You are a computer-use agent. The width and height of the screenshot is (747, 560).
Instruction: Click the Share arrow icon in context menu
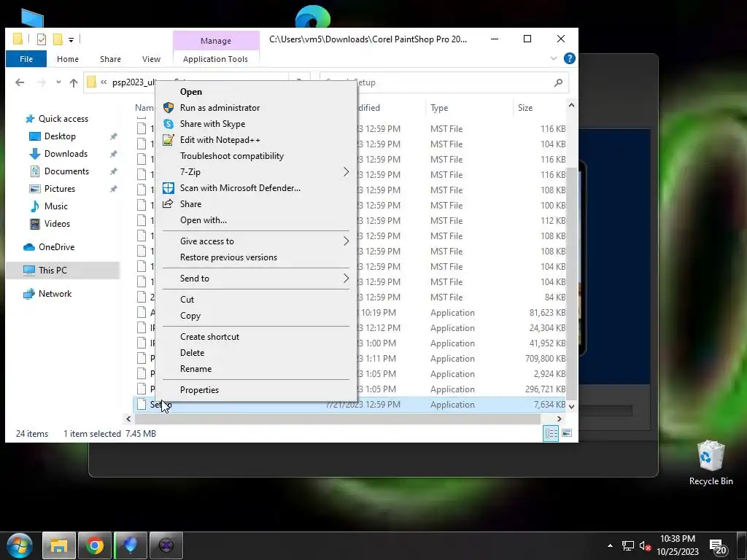click(x=169, y=204)
